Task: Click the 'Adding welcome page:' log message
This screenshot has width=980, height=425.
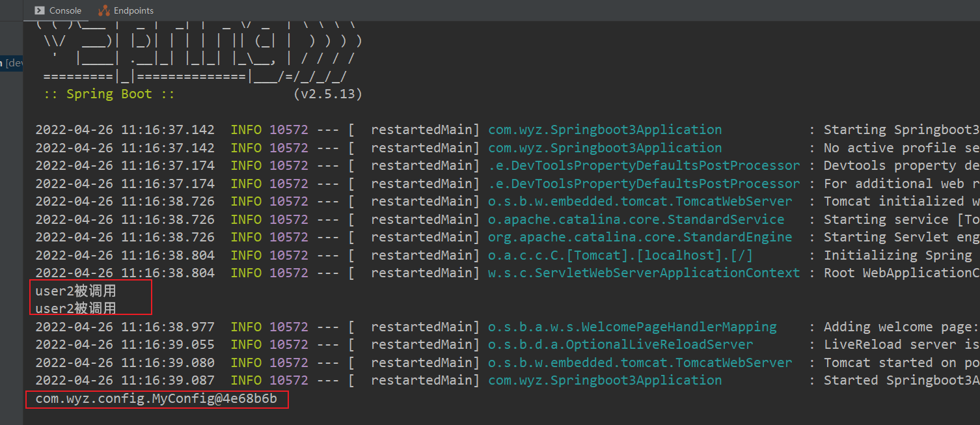Action: (x=902, y=327)
